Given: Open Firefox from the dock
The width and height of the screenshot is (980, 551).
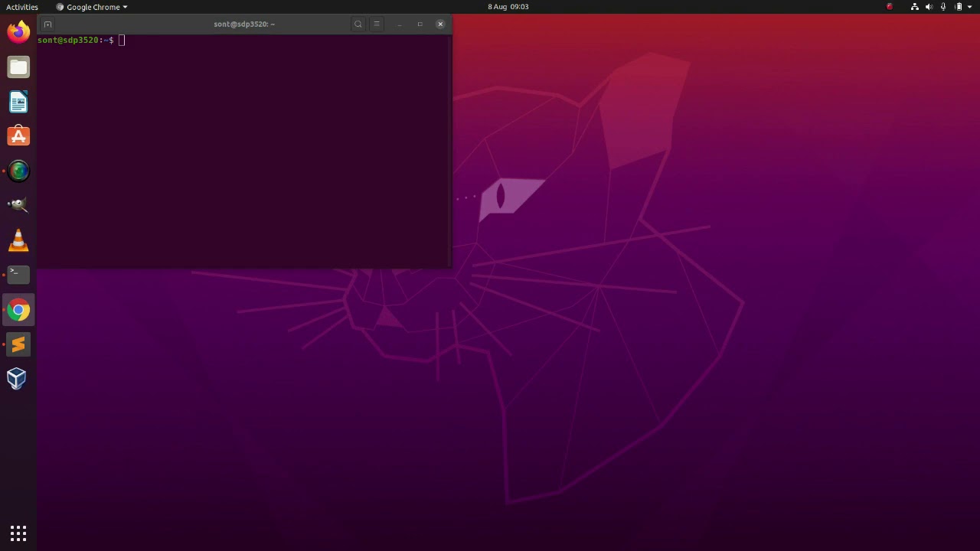Looking at the screenshot, I should [18, 31].
